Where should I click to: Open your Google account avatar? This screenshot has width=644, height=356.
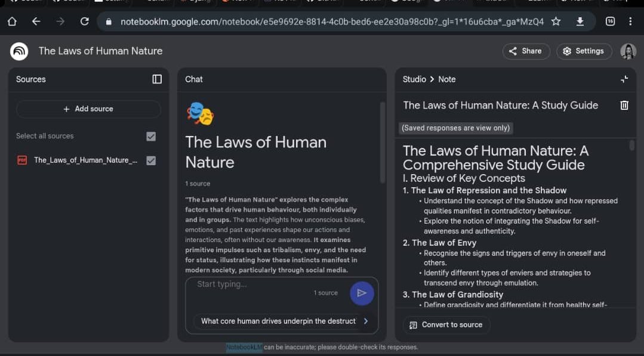point(628,51)
